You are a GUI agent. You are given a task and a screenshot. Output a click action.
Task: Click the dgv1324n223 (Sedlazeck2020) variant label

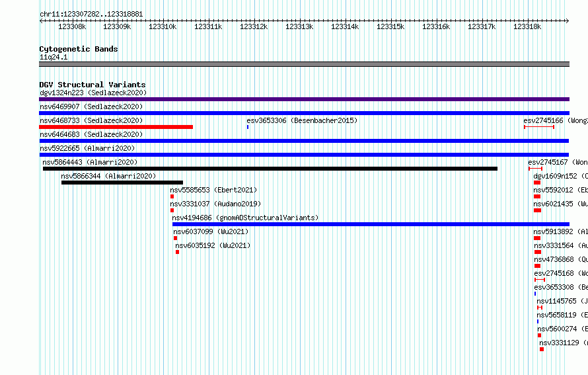[x=93, y=93]
